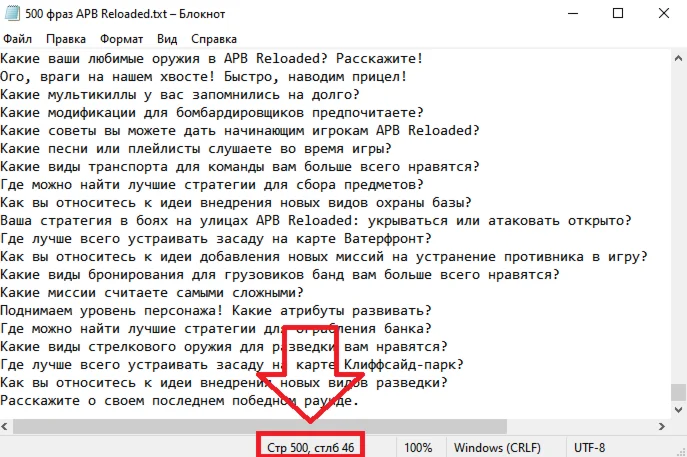Click vertical scrollbar down arrow

[678, 410]
